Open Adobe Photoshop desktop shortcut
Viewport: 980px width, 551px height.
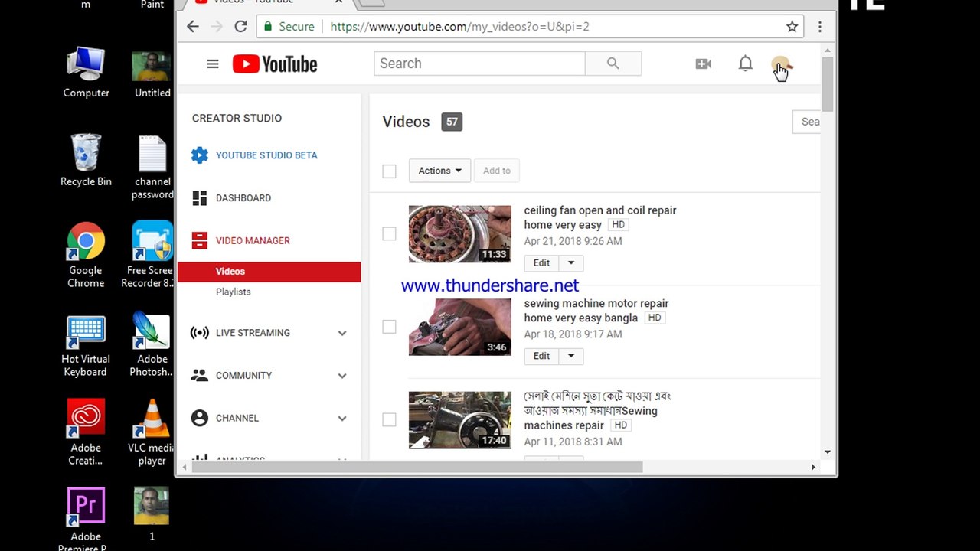(x=152, y=344)
